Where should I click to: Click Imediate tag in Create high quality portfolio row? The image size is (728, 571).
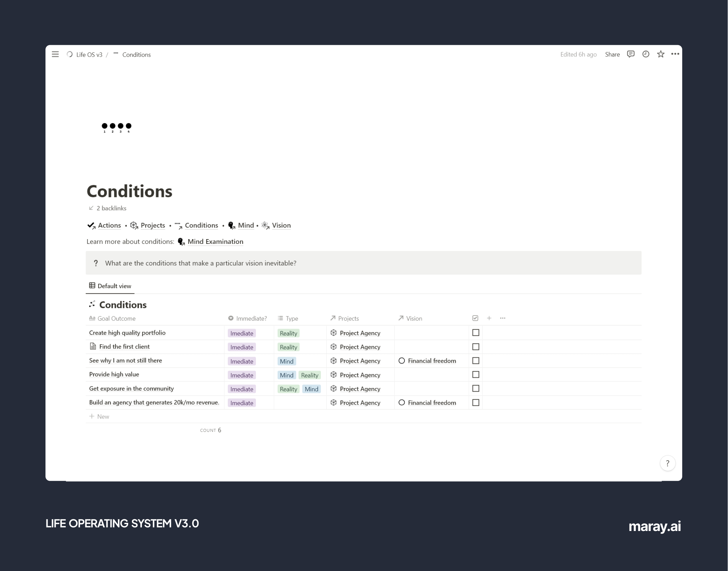tap(242, 333)
